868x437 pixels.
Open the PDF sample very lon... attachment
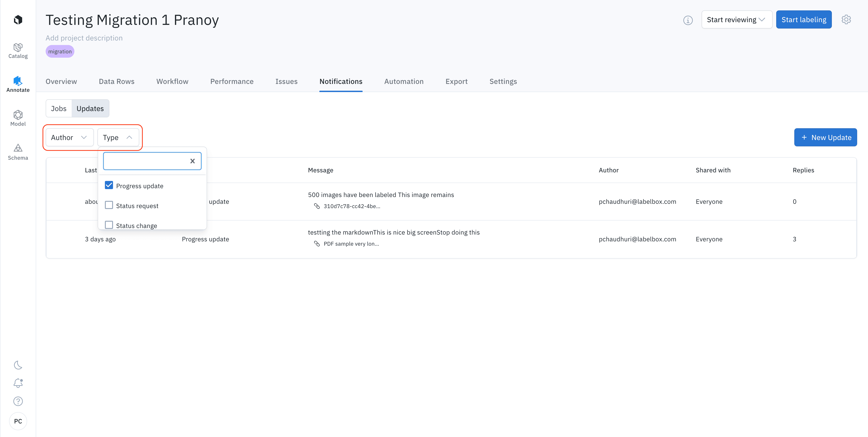point(351,244)
